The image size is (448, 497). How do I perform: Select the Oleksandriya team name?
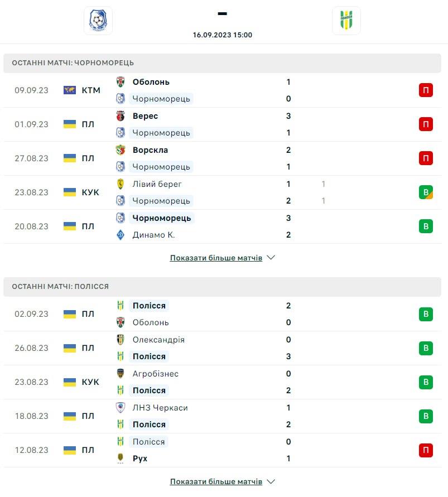158,340
